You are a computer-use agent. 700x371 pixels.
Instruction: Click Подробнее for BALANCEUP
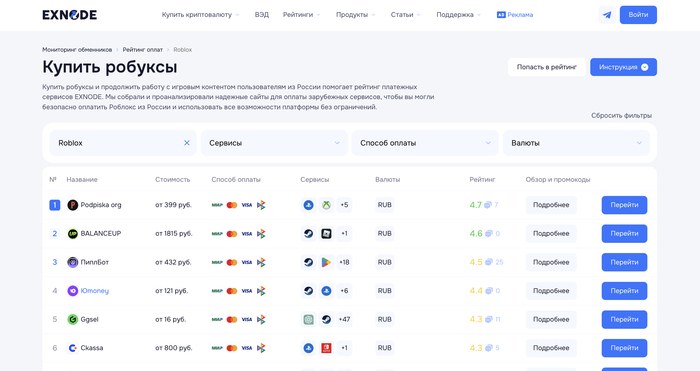[x=551, y=233]
